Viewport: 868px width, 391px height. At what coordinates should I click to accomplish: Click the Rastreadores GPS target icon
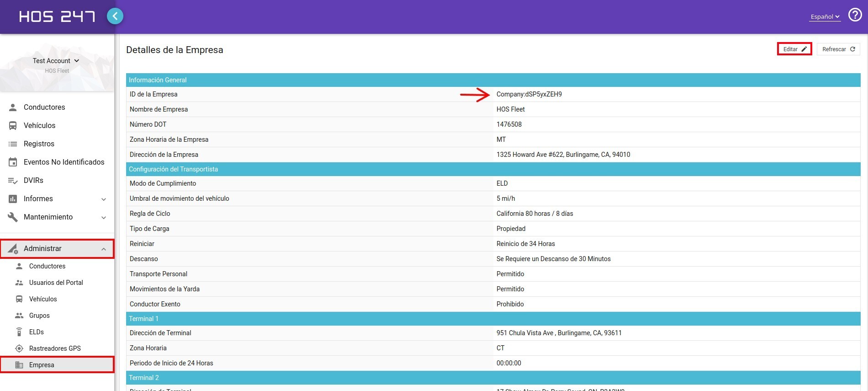tap(19, 348)
